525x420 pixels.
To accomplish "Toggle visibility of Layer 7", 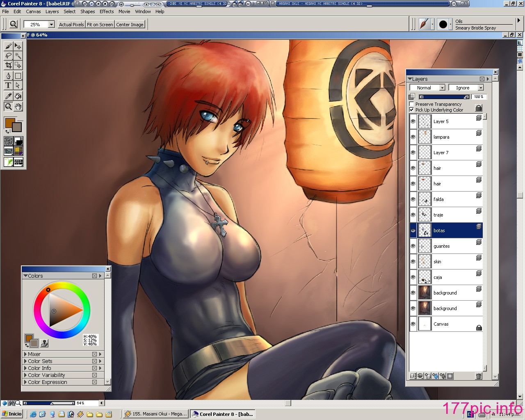I will coord(413,153).
